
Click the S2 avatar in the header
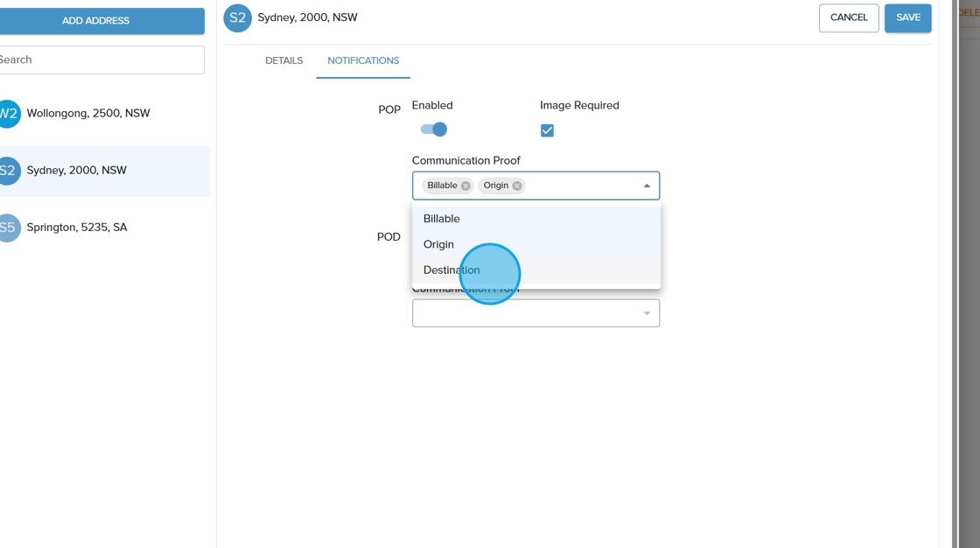(238, 18)
